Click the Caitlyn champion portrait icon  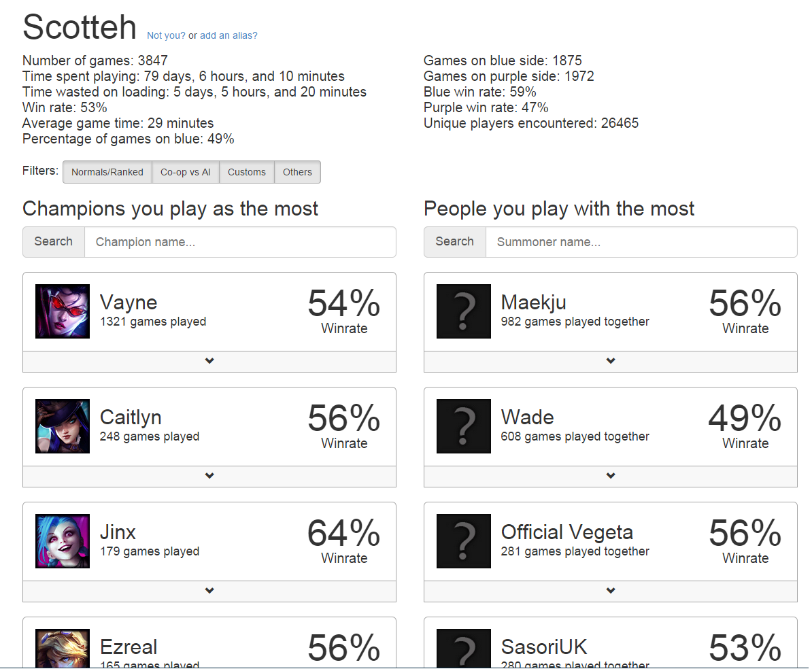point(63,426)
